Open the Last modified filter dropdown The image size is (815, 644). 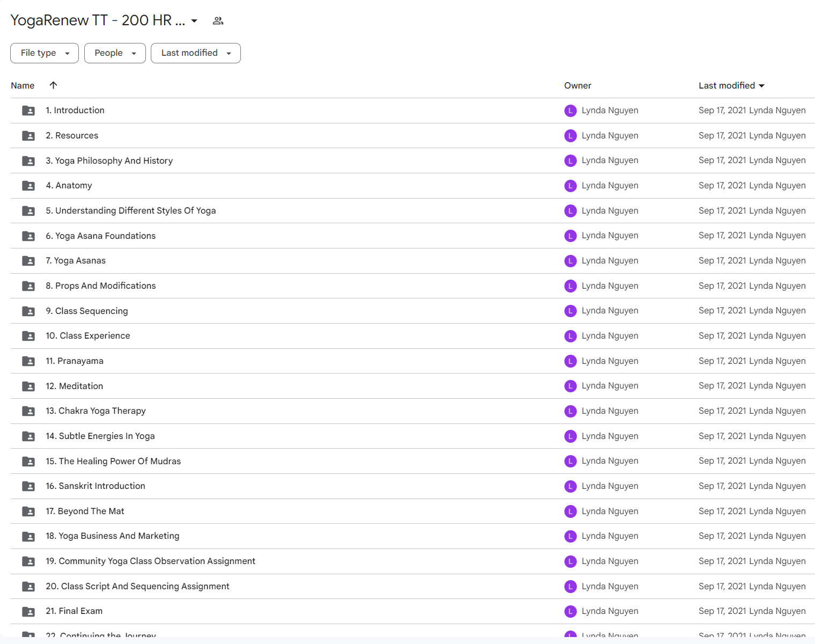(196, 53)
